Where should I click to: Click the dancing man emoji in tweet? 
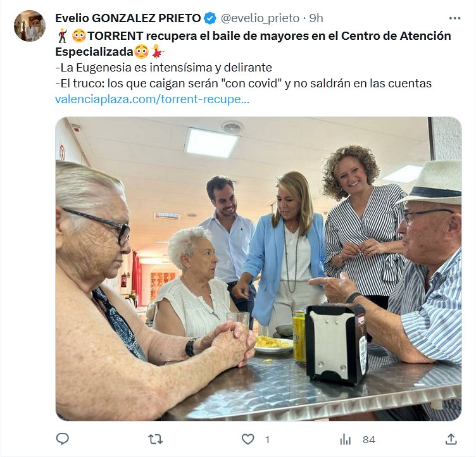[63, 36]
